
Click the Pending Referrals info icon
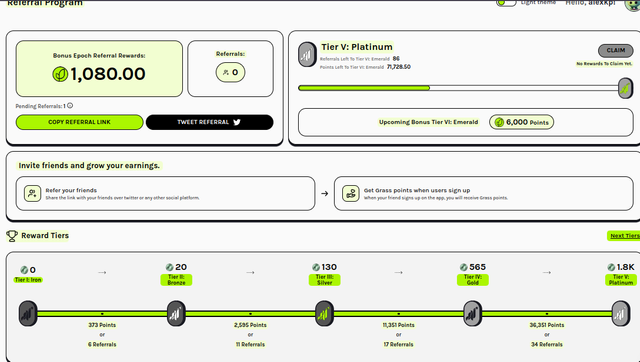(x=70, y=106)
